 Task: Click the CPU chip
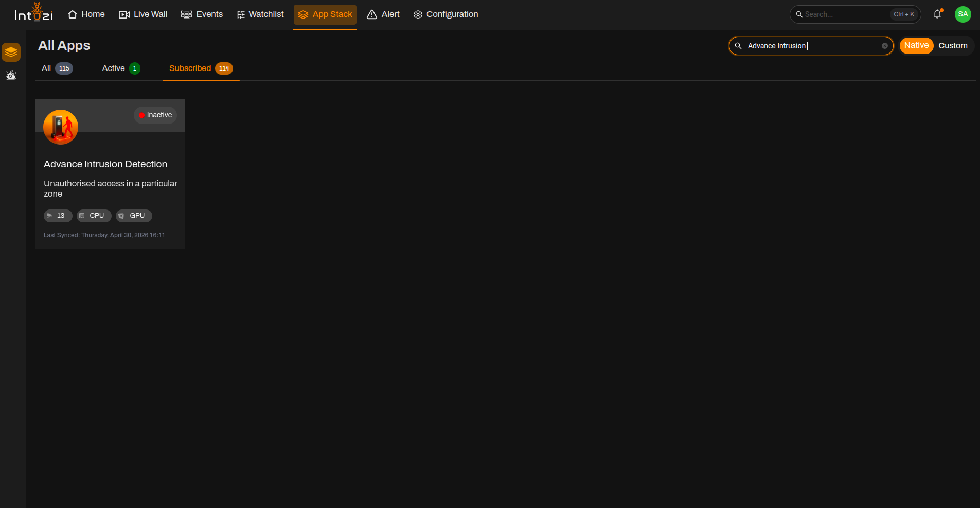(x=94, y=216)
